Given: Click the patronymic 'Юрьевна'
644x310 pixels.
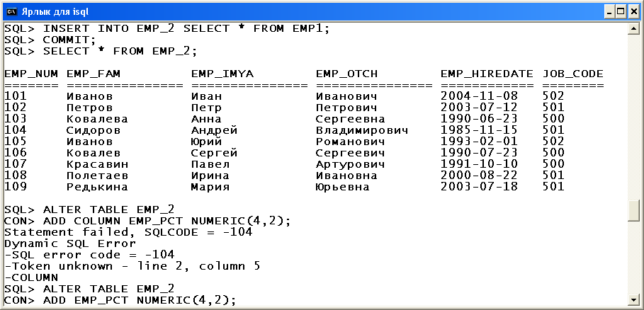Looking at the screenshot, I should [342, 188].
